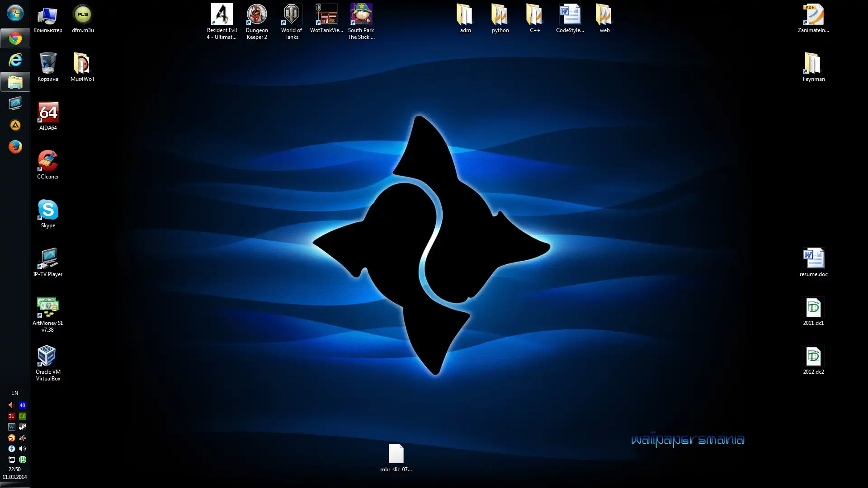Open the Windows Start menu orb
Image resolution: width=868 pixels, height=488 pixels.
tap(15, 13)
